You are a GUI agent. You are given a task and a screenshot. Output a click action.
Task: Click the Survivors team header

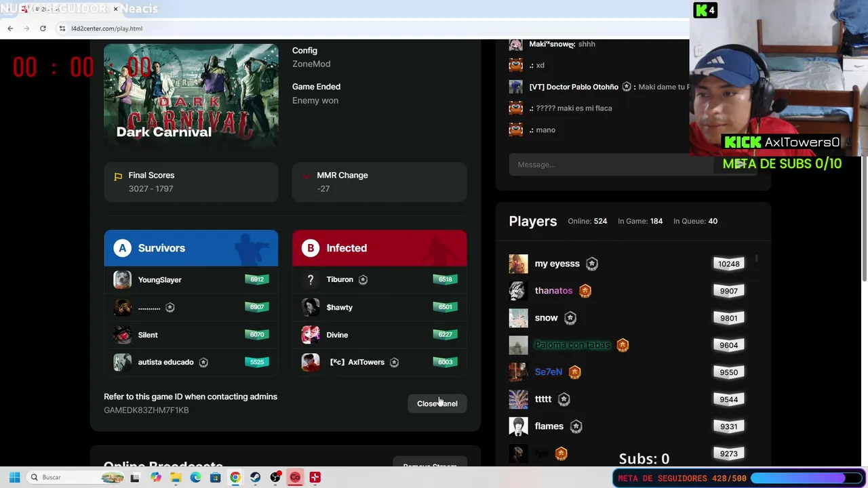(x=191, y=248)
